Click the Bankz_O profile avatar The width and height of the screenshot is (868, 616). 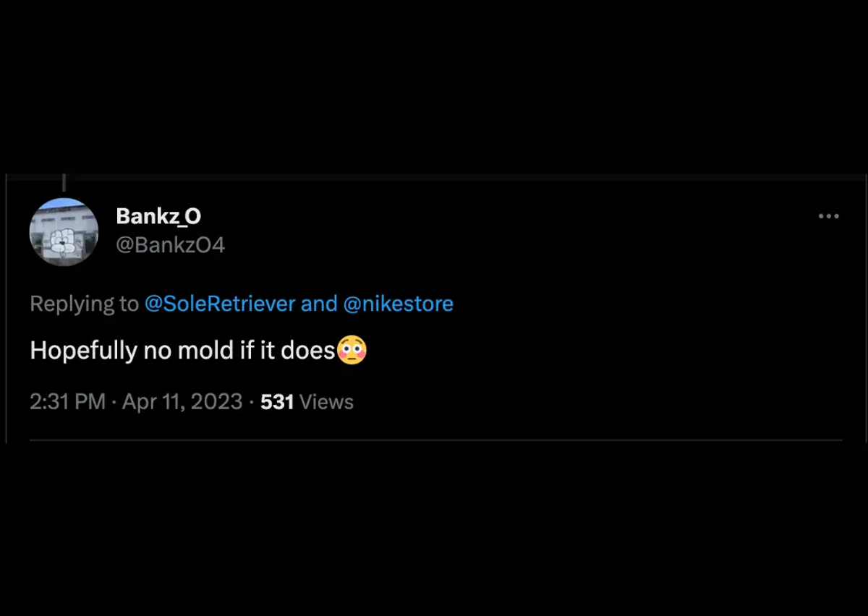(64, 231)
